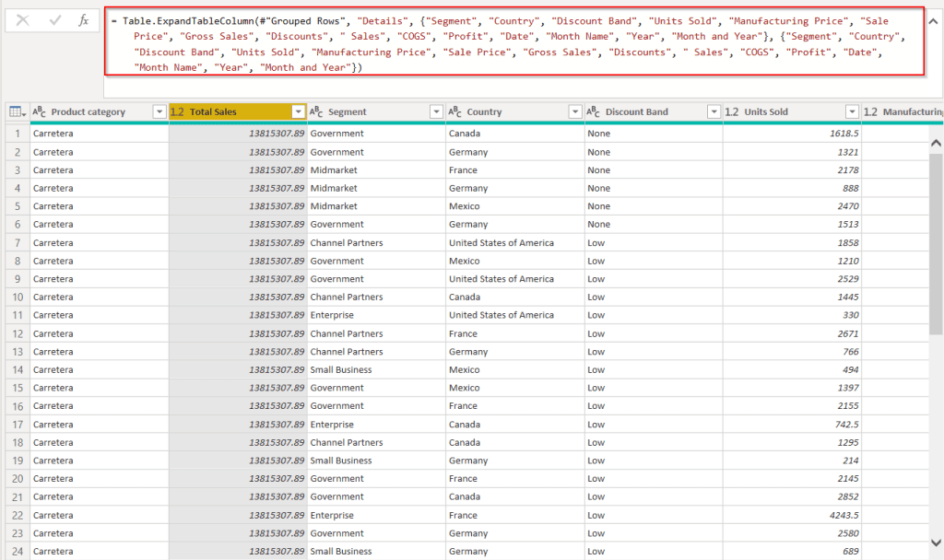Screen dimensions: 944x560
Task: Click Segment cell in row 5, Midmarket
Action: 376,205
